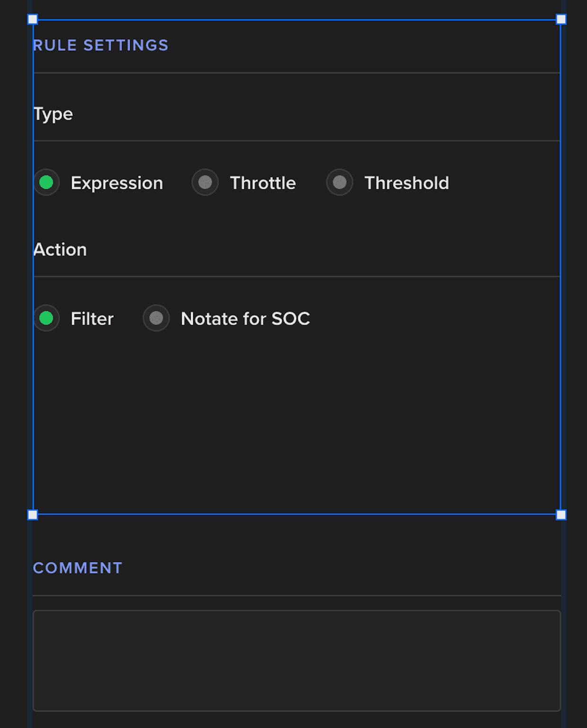Click the Threshold text label
The width and height of the screenshot is (587, 728).
click(407, 183)
